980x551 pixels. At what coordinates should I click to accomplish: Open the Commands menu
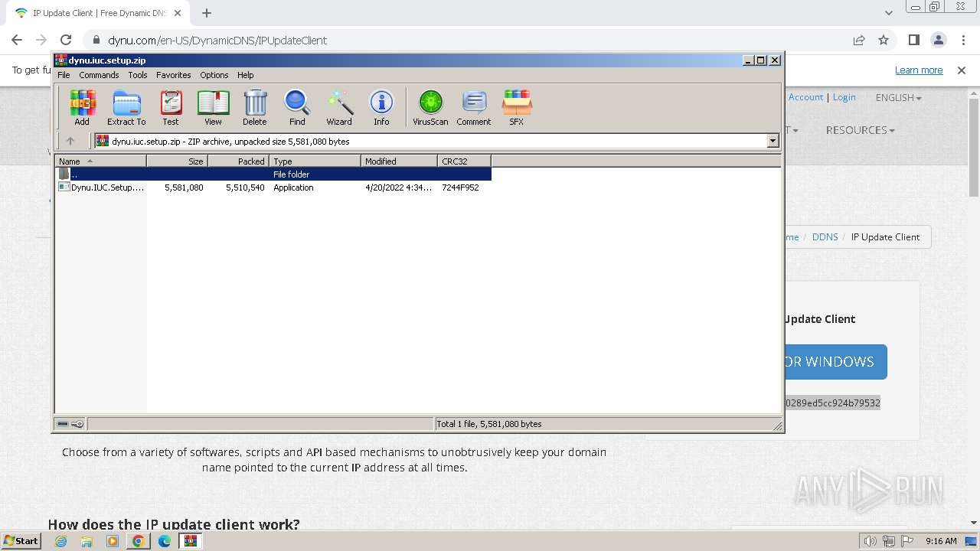click(x=99, y=75)
